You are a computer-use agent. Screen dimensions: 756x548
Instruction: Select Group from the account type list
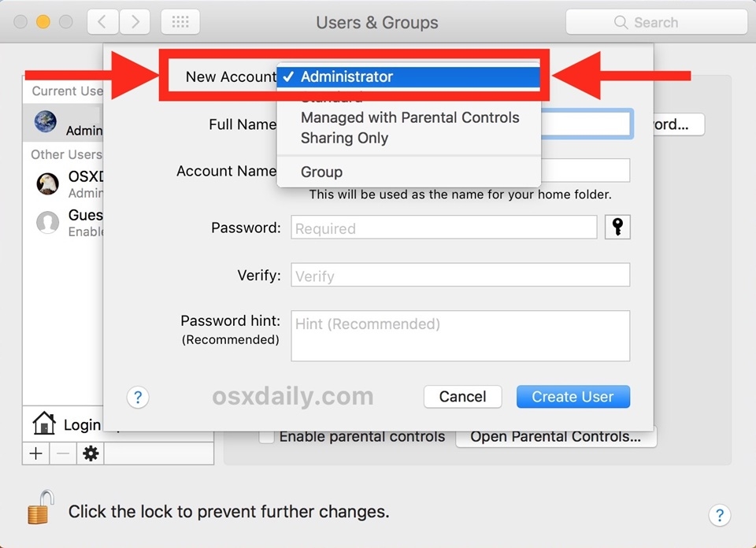321,172
